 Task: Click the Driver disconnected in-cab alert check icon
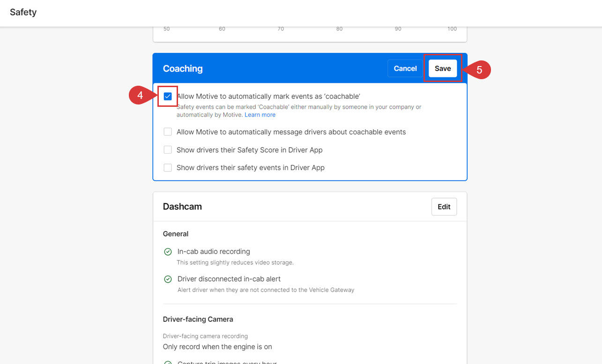point(168,279)
